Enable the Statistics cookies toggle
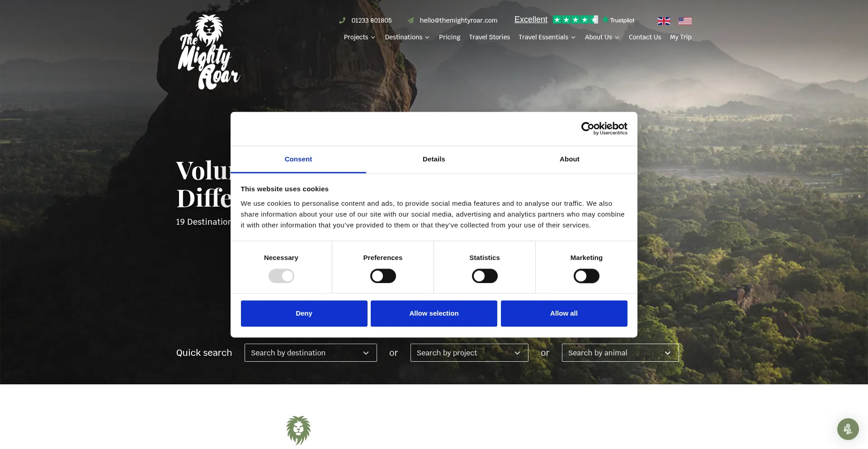 tap(485, 276)
